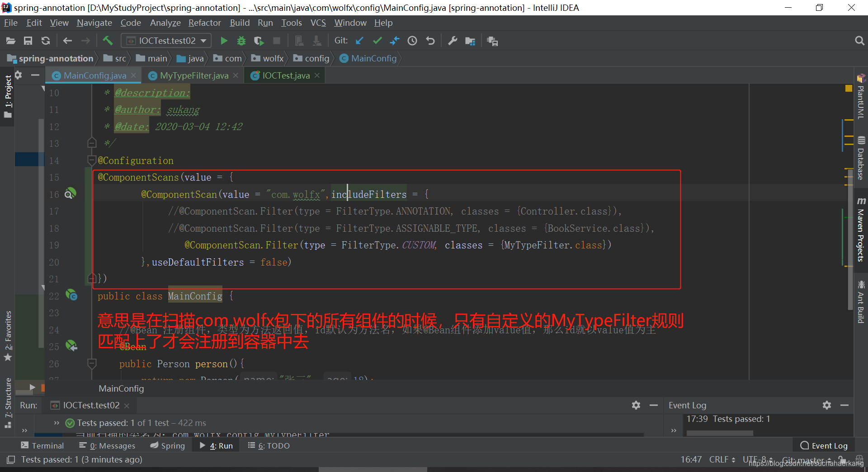This screenshot has width=868, height=472.
Task: Open the Terminal tool window
Action: pyautogui.click(x=42, y=445)
